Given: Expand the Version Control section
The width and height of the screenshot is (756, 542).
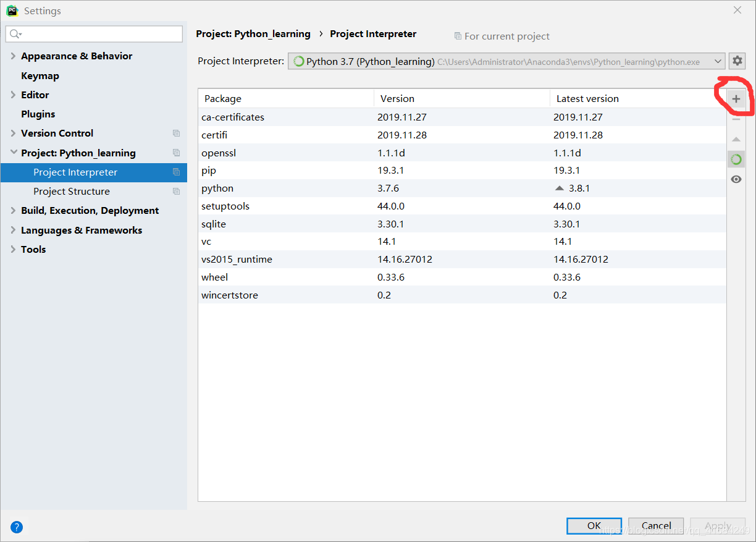Looking at the screenshot, I should (x=14, y=133).
